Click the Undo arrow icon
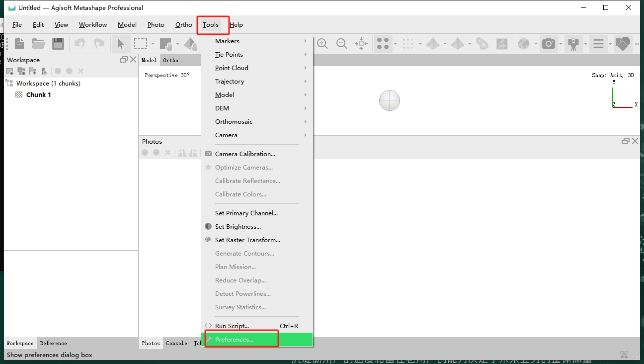 [80, 44]
